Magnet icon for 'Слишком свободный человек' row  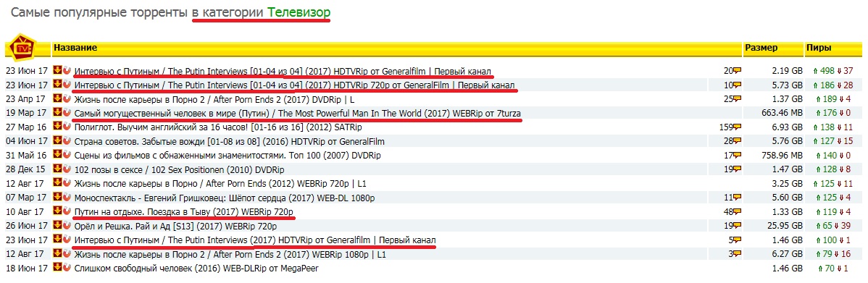[x=67, y=268]
